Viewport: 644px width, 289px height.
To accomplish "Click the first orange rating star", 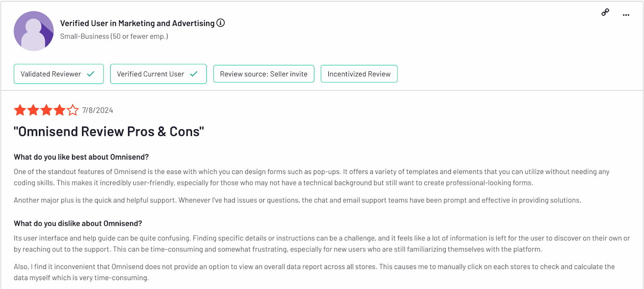I will [20, 110].
